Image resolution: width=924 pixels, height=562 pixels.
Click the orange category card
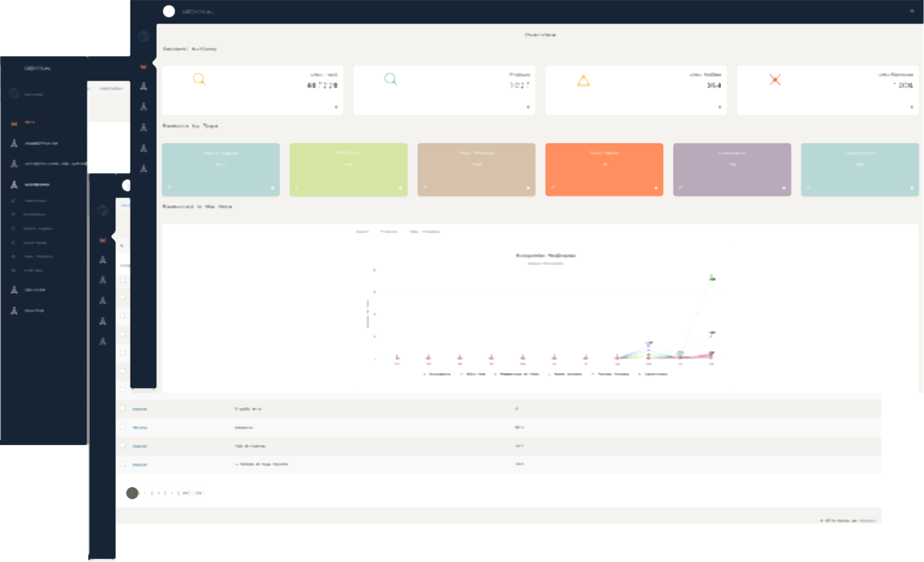[x=604, y=170]
